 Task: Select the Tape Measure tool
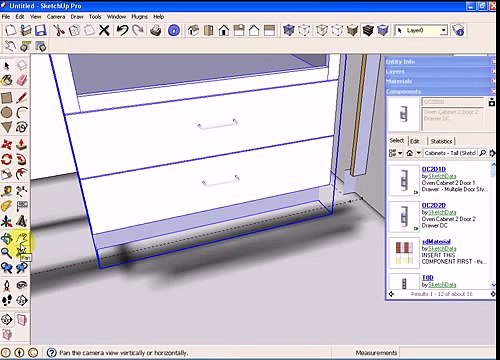point(7,191)
